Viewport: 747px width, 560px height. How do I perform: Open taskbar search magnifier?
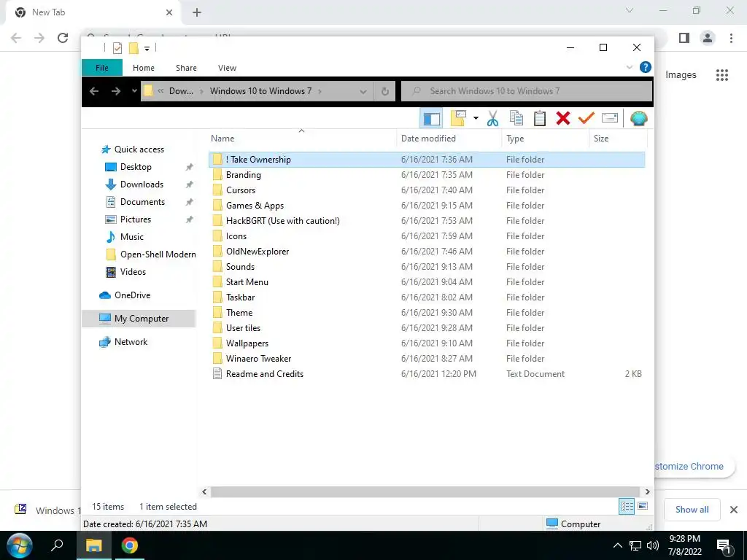(x=57, y=545)
